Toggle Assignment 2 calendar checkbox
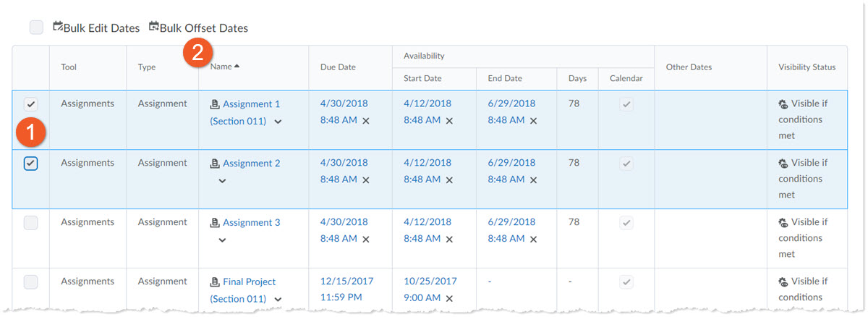The width and height of the screenshot is (868, 317). coord(626,164)
